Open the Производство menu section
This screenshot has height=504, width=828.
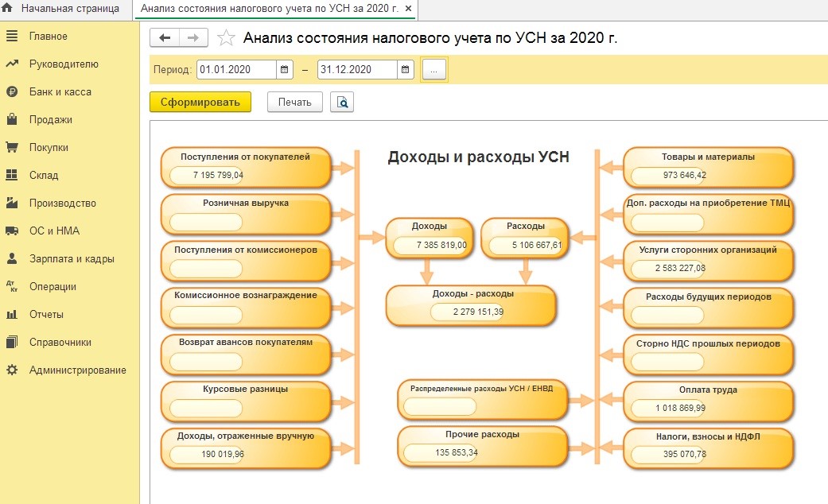click(63, 204)
